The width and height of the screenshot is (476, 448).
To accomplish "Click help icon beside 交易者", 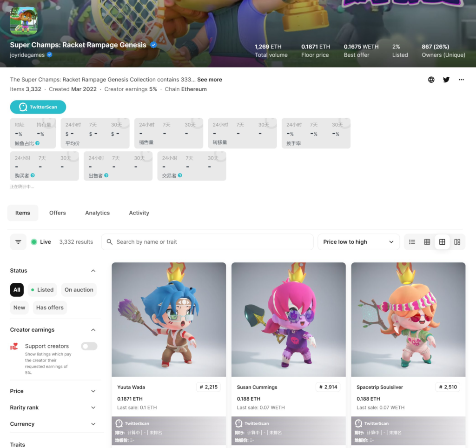I will pos(180,175).
